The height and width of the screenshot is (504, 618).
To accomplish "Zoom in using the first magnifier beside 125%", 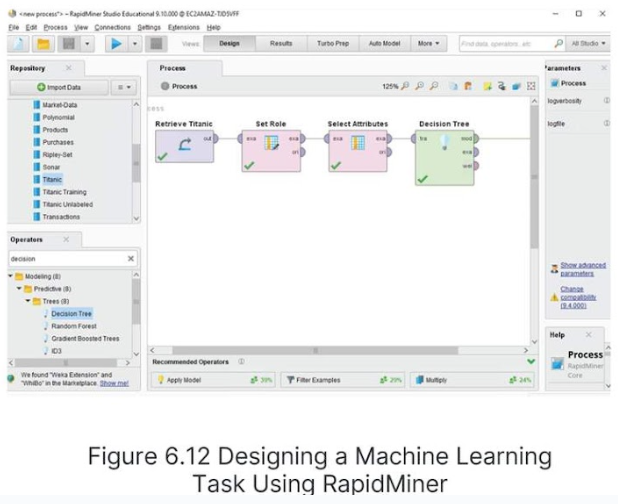I will [x=405, y=86].
